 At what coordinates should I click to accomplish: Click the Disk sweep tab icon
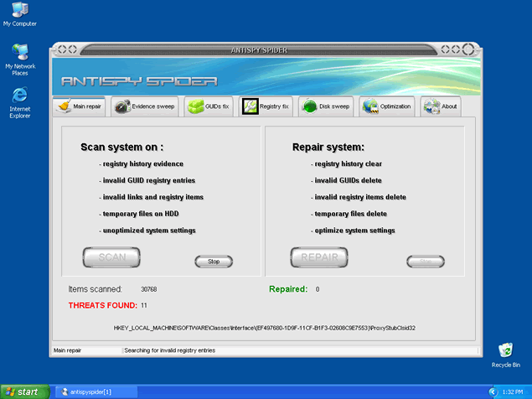(308, 106)
